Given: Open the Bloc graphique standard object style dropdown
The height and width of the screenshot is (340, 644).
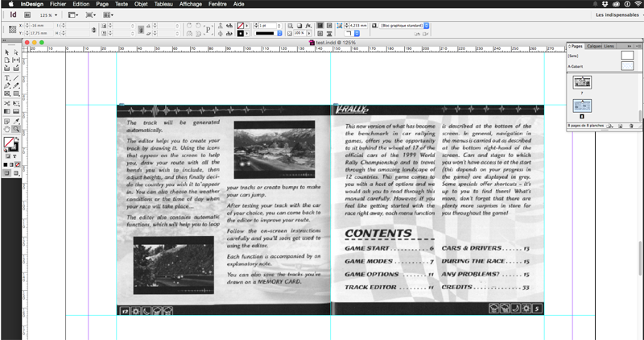Looking at the screenshot, I should (404, 26).
